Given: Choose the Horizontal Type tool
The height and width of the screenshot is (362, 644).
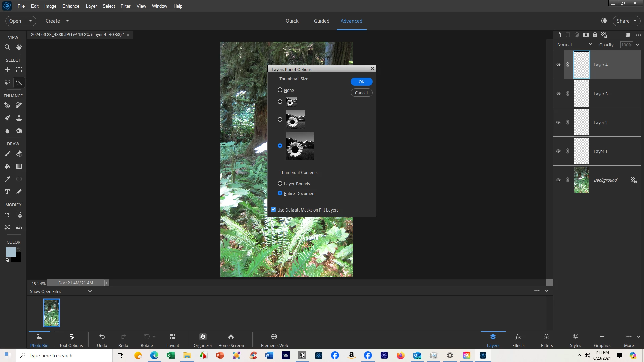Looking at the screenshot, I should tap(7, 192).
